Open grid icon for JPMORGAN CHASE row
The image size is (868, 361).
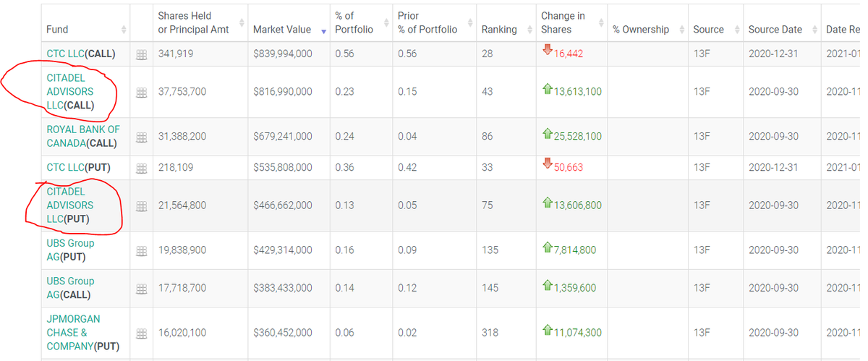pos(142,333)
